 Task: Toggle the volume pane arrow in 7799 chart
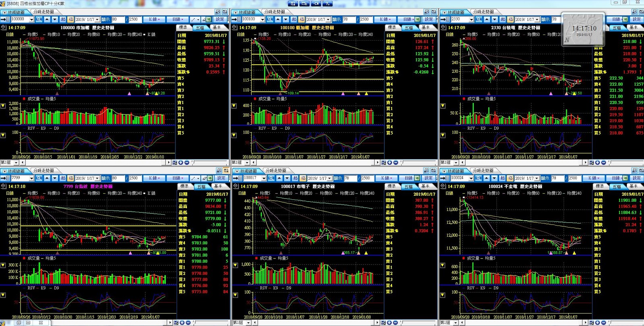pos(3,265)
